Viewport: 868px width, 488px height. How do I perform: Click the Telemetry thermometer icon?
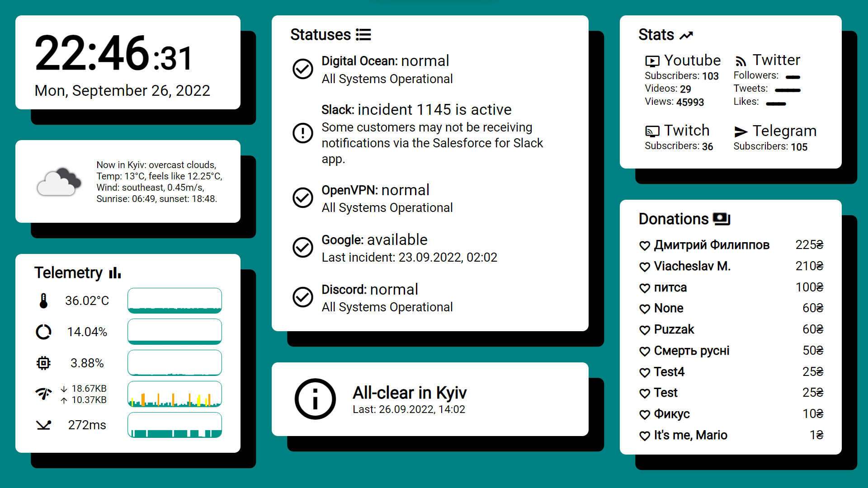43,301
